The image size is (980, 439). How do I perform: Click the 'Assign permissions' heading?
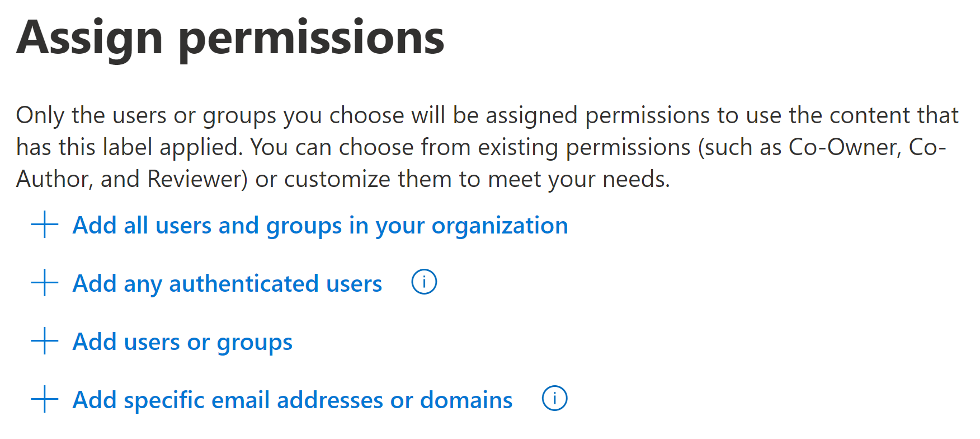click(230, 38)
